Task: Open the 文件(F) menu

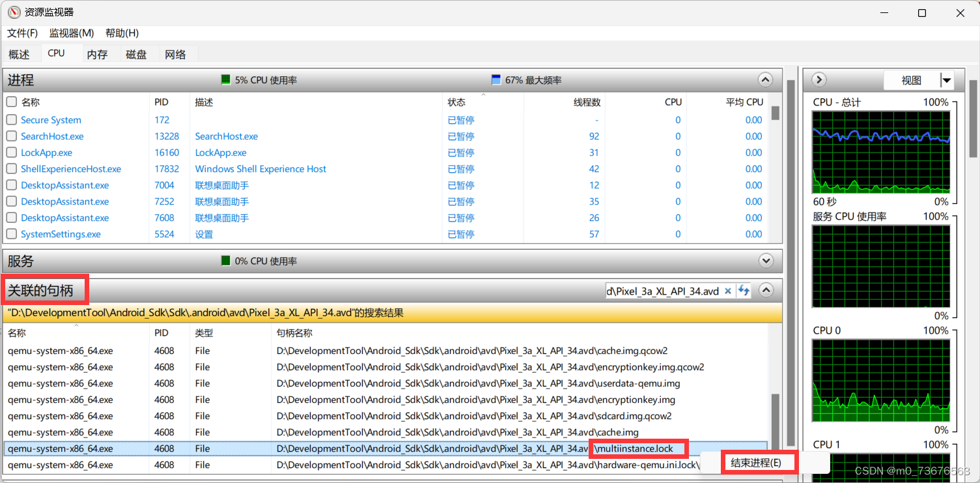Action: pos(23,33)
